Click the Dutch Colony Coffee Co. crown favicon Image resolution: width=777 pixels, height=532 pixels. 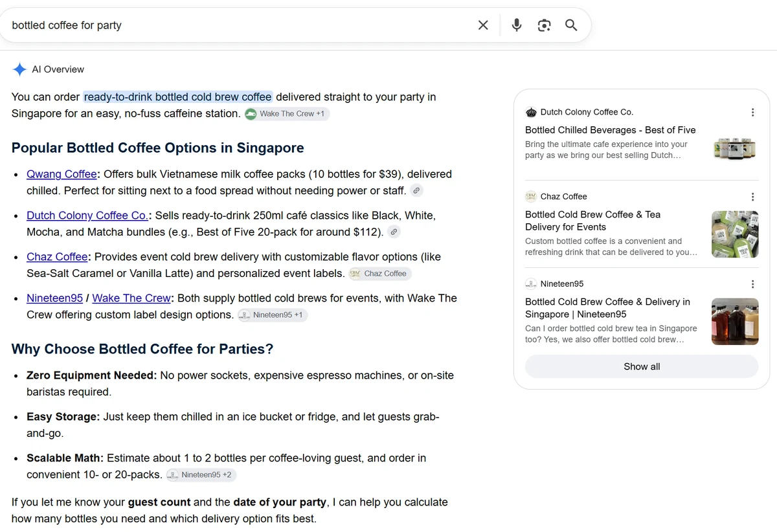[531, 112]
